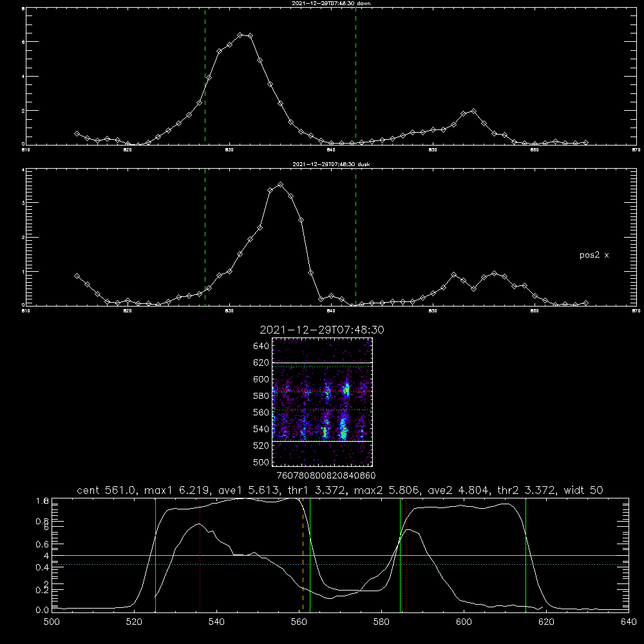Click the leftmost solid green line in bottom plot
The width and height of the screenshot is (644, 644).
155,554
